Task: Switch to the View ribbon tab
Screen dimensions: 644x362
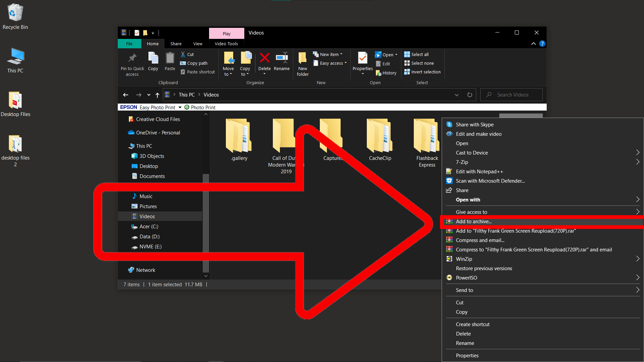Action: click(x=198, y=44)
